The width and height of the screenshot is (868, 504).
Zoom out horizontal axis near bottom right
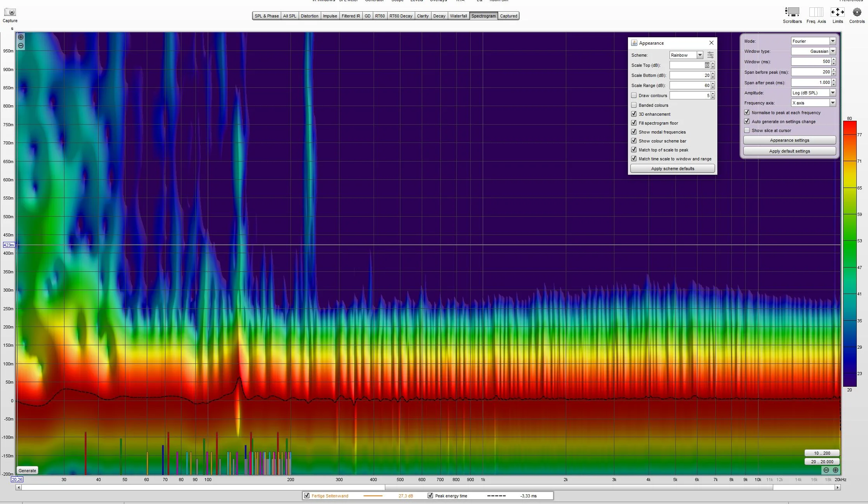click(826, 470)
